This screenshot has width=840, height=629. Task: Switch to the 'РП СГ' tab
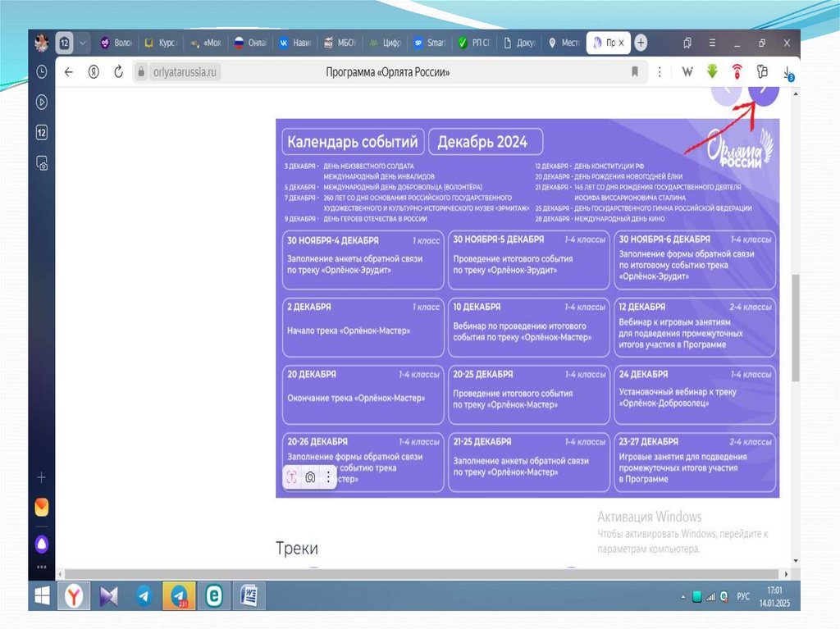pos(474,43)
